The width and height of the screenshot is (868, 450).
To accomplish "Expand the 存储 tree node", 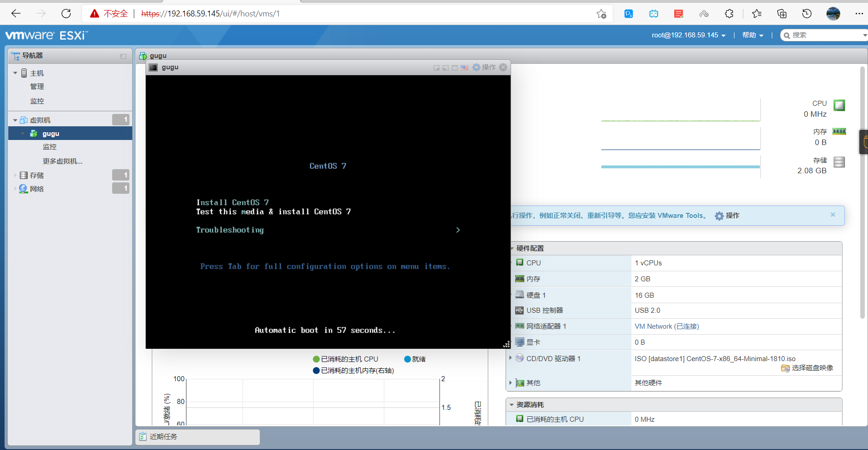I will click(x=15, y=175).
